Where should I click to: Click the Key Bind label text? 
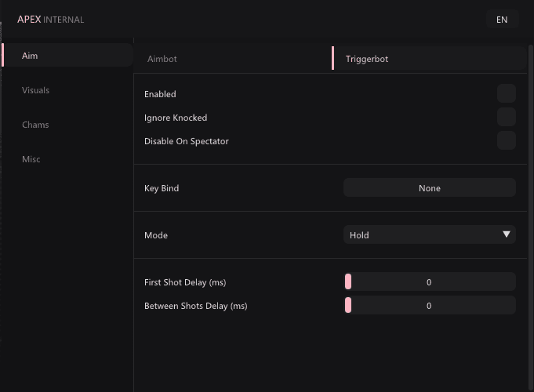click(x=162, y=188)
